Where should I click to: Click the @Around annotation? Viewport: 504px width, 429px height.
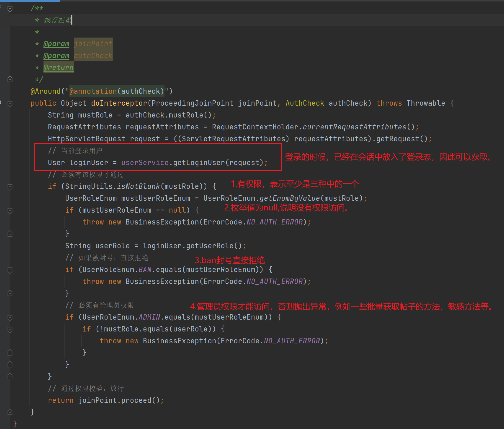(45, 91)
